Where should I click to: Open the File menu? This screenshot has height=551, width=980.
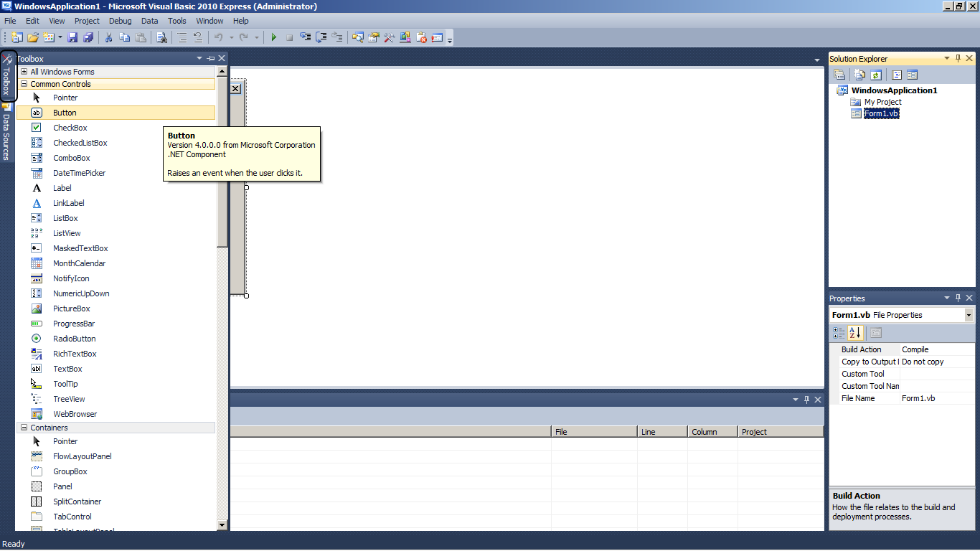pos(10,21)
